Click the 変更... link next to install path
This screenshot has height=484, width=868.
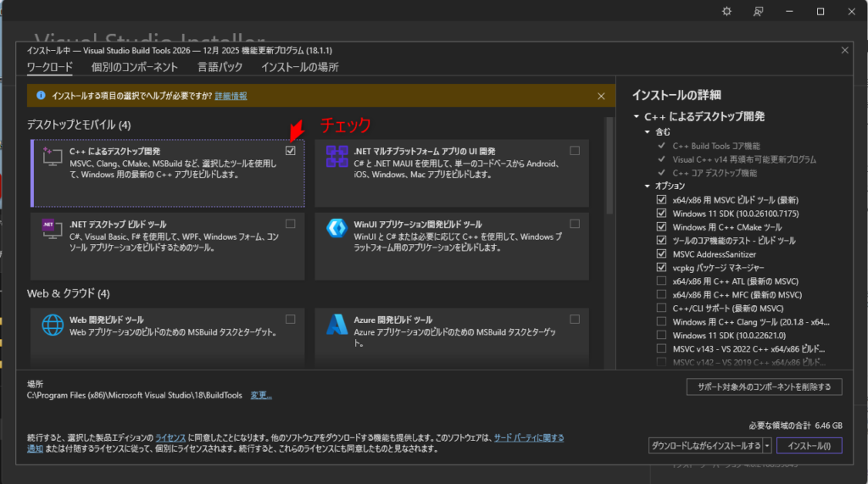pos(261,395)
